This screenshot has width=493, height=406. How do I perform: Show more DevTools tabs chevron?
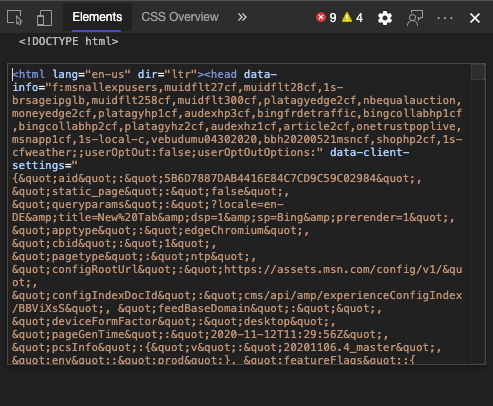(242, 17)
